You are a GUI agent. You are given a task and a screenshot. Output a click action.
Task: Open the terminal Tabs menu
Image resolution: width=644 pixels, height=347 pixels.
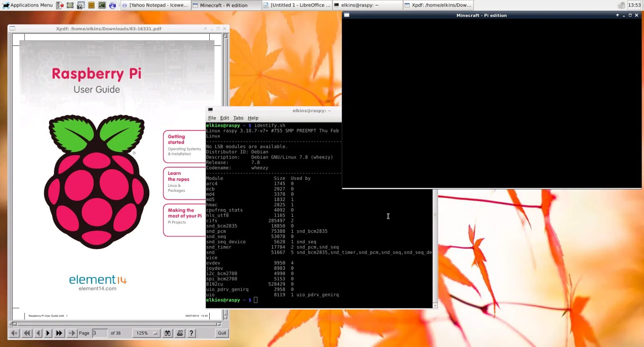click(238, 118)
